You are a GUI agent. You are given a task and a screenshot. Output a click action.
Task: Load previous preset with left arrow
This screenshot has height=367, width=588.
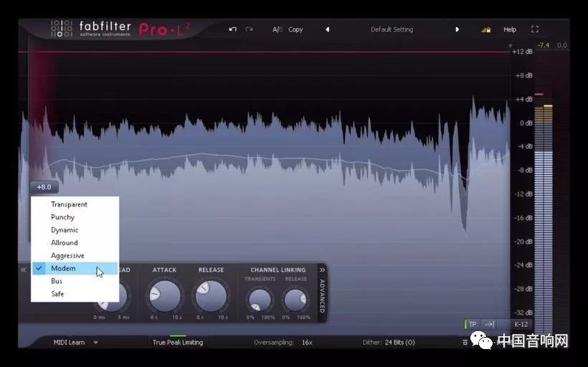pos(328,29)
